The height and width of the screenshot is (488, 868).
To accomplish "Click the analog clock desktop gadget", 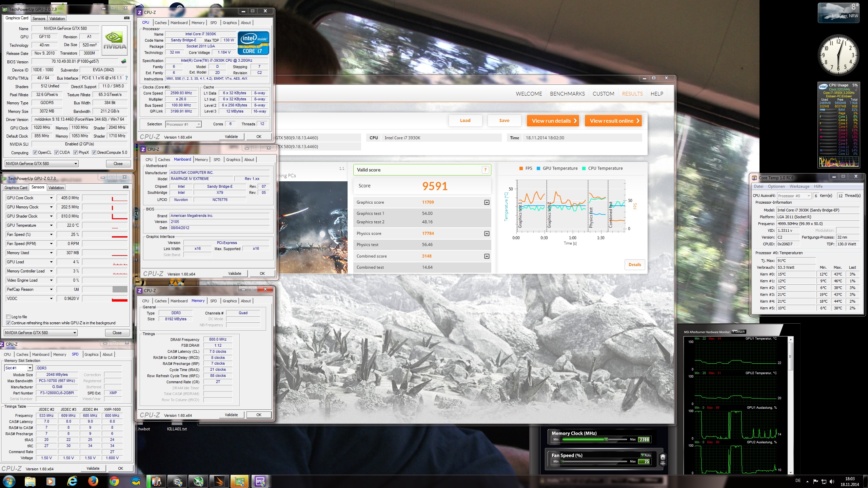I will click(x=839, y=55).
